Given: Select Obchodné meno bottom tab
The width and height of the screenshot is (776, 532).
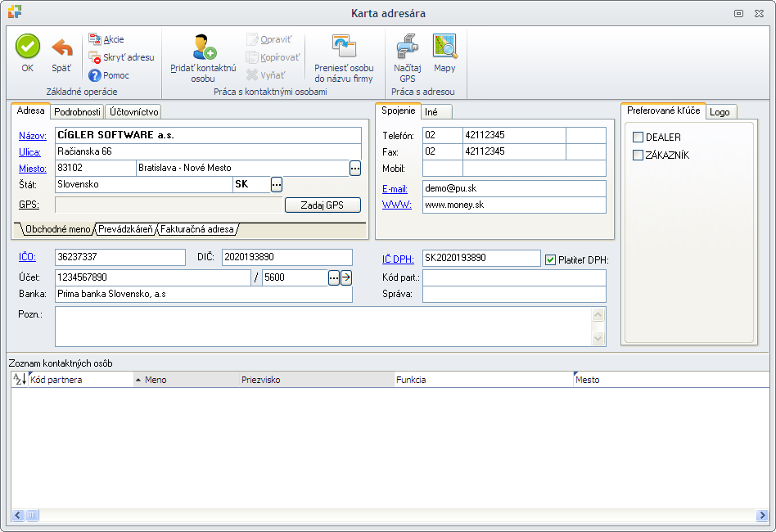Looking at the screenshot, I should coord(57,229).
